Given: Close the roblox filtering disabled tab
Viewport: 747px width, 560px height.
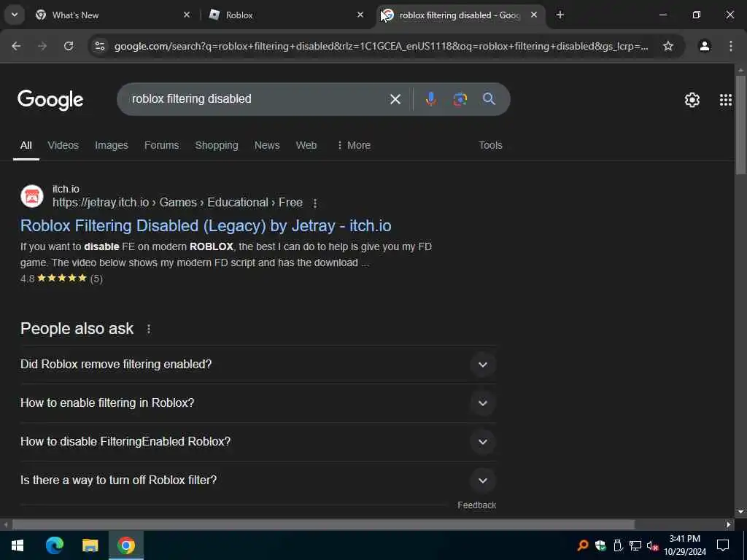Looking at the screenshot, I should [x=534, y=15].
